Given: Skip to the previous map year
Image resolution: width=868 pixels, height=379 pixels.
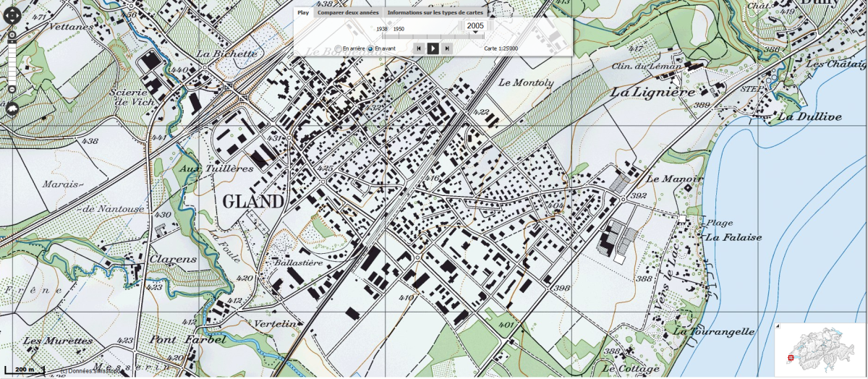Looking at the screenshot, I should coord(418,48).
